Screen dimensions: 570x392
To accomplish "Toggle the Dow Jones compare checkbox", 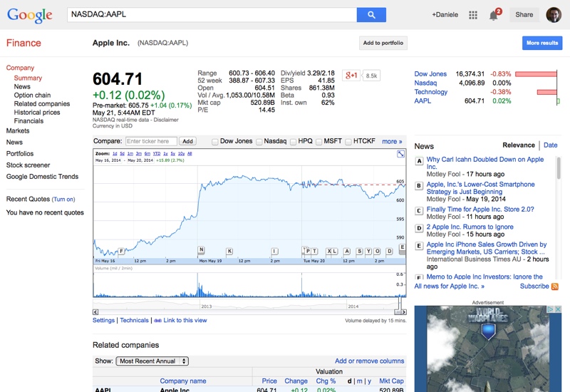I will 215,141.
